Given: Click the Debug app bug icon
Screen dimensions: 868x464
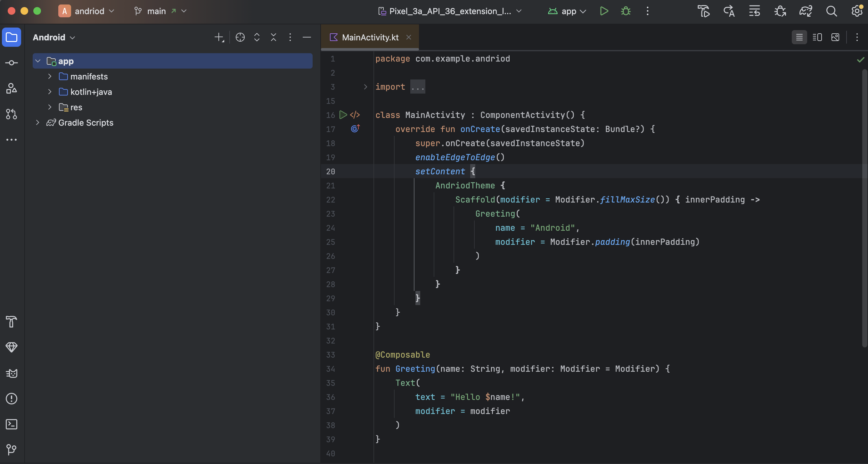Looking at the screenshot, I should 626,11.
